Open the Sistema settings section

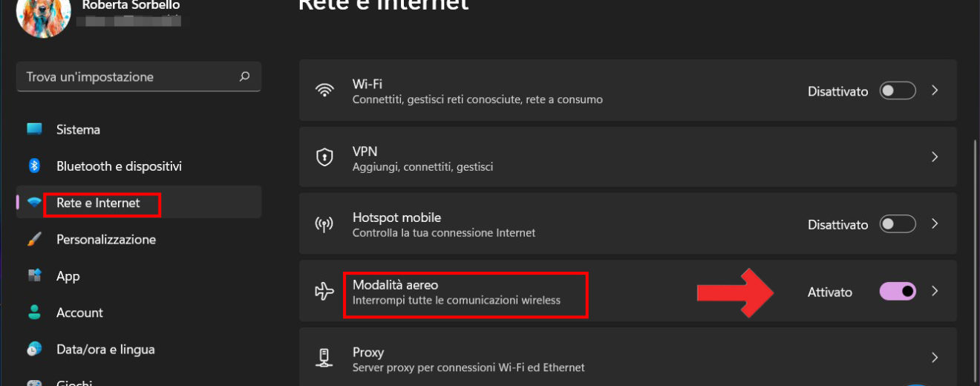pyautogui.click(x=78, y=129)
